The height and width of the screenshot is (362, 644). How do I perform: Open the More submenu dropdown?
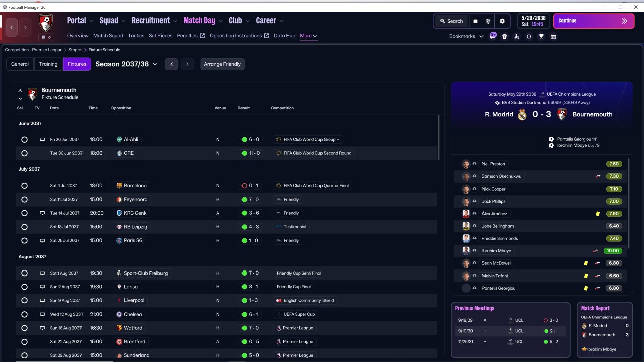coord(308,36)
